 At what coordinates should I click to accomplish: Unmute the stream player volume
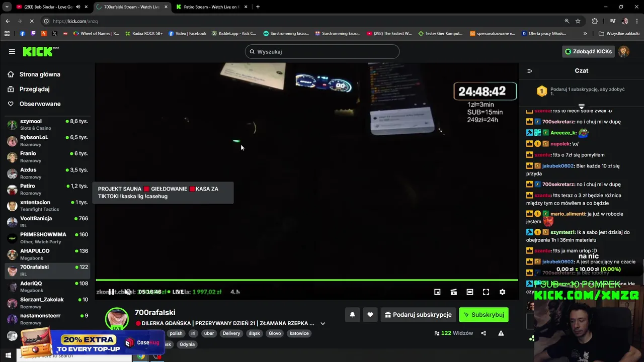pos(127,292)
